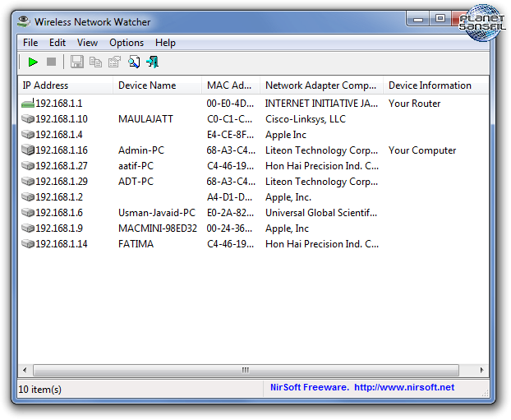
Task: Click the FATIMA device name
Action: (136, 244)
